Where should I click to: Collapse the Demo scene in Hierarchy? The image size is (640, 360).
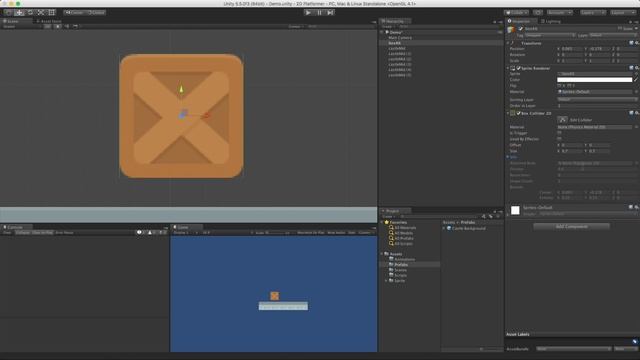click(382, 32)
